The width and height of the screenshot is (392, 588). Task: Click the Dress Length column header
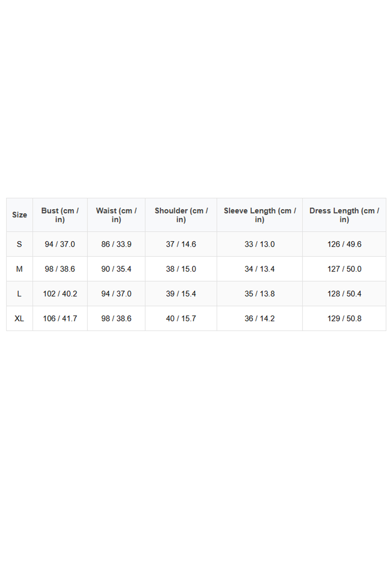(x=344, y=215)
